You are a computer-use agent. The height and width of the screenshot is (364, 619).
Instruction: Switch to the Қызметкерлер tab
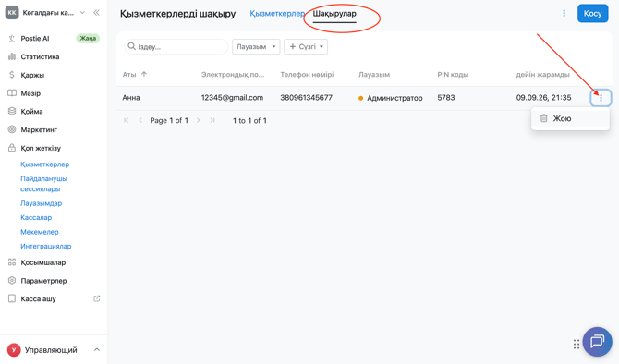tap(277, 14)
